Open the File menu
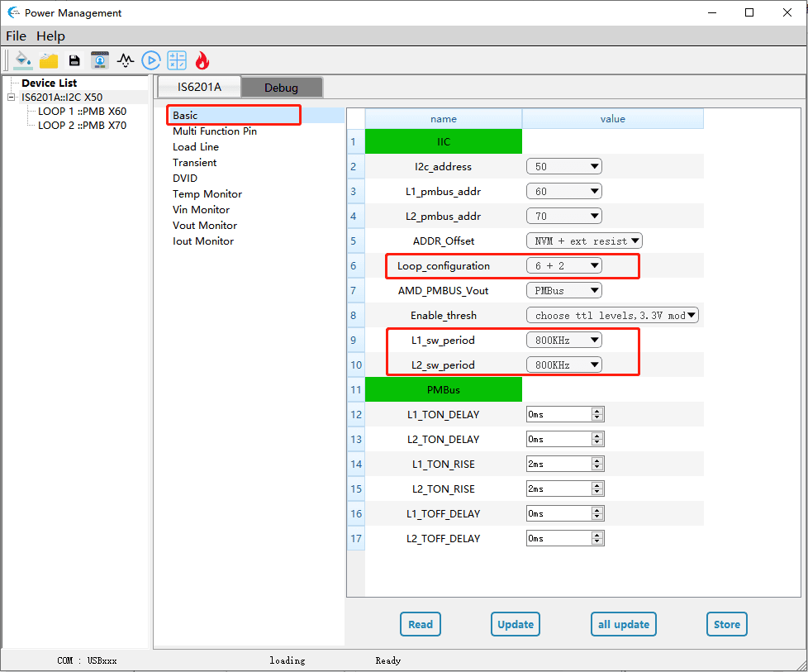The height and width of the screenshot is (672, 808). tap(16, 36)
